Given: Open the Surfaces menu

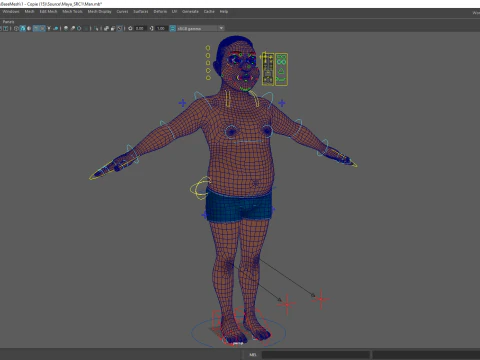Looking at the screenshot, I should click(x=141, y=12).
